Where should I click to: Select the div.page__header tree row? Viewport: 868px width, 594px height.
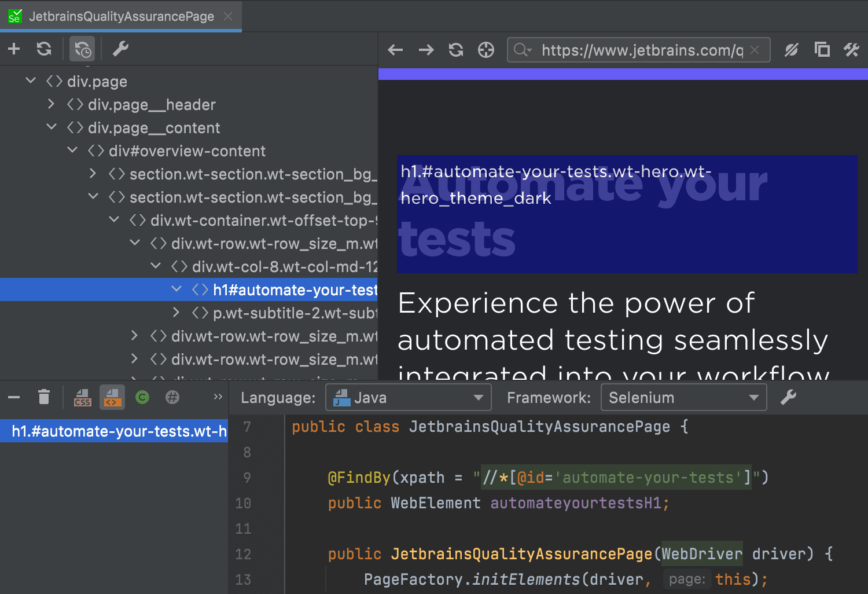[x=189, y=104]
